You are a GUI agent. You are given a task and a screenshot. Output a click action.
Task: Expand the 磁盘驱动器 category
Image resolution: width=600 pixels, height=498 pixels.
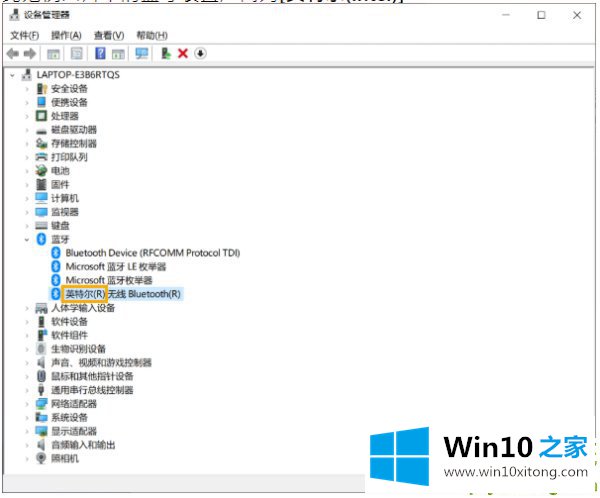coord(27,130)
